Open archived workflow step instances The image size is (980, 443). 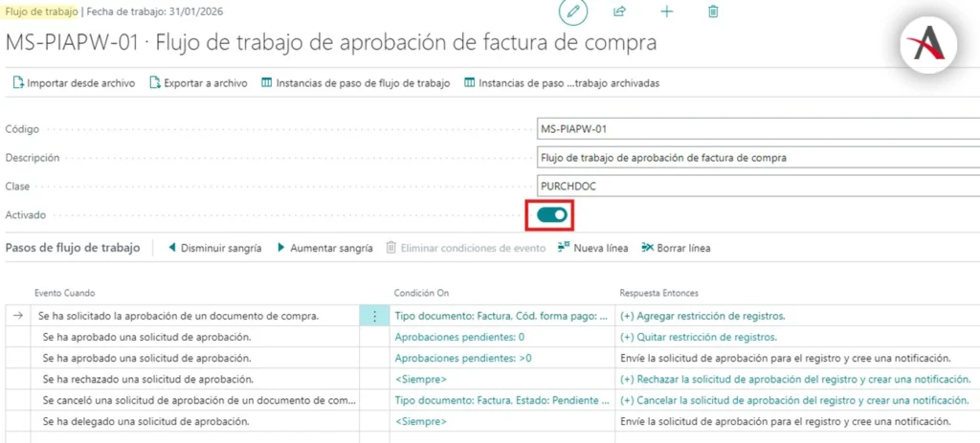pyautogui.click(x=562, y=83)
